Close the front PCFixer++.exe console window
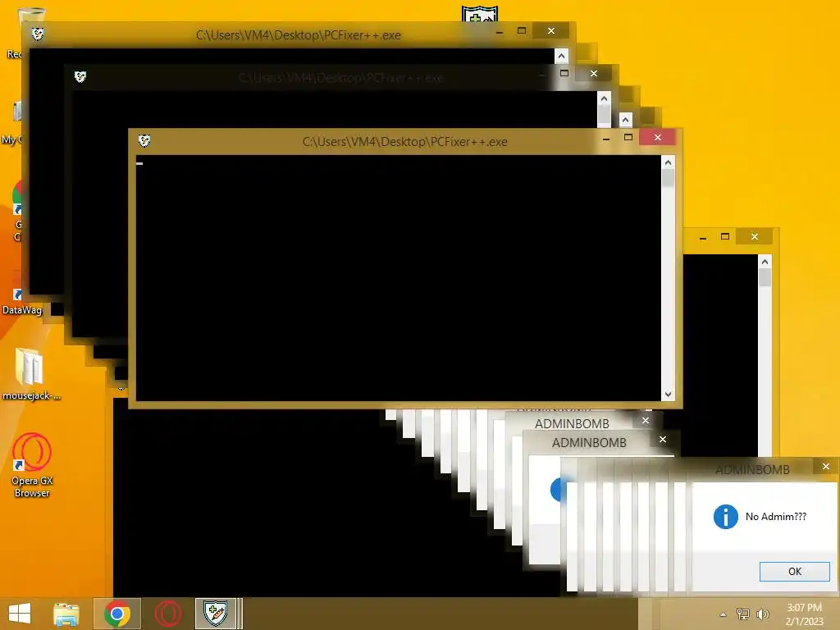Image resolution: width=840 pixels, height=630 pixels. (x=657, y=138)
